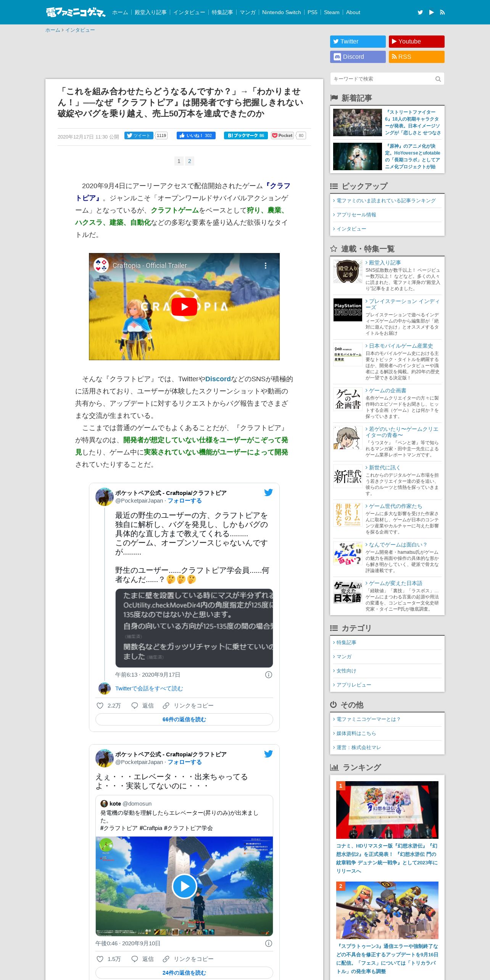The width and height of the screenshot is (490, 980).
Task: Open 電ファミのいま読まれている記事ランキング
Action: [386, 201]
